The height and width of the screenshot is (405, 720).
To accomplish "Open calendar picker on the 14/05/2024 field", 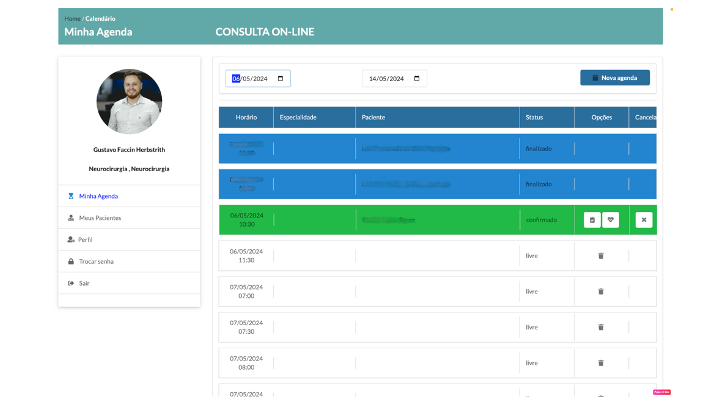I will pos(416,78).
